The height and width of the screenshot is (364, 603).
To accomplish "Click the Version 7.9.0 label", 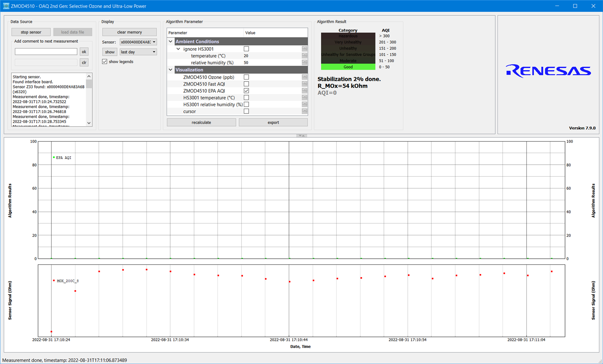I will point(582,128).
